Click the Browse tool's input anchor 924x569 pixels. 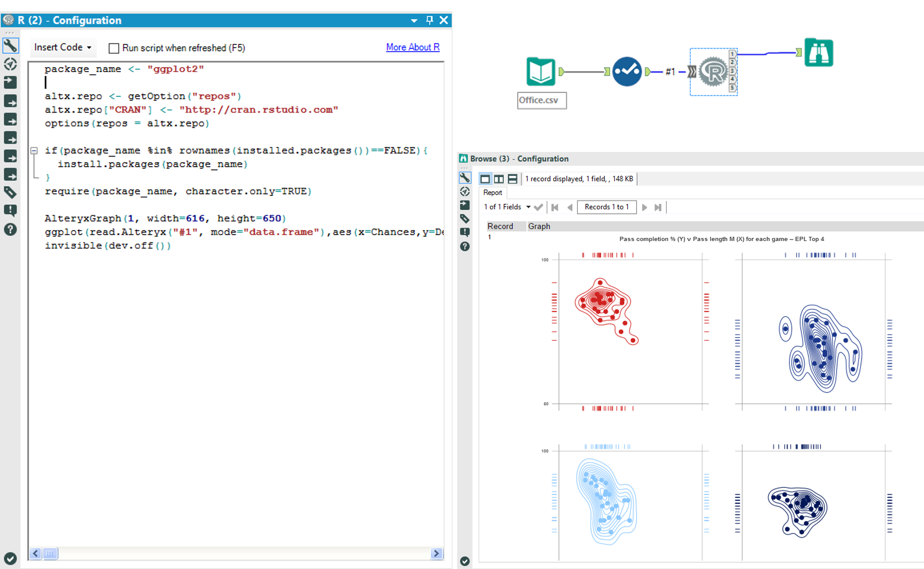coord(799,52)
